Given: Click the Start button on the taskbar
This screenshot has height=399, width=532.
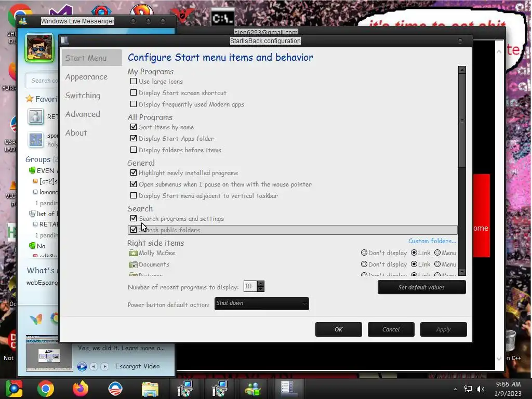Looking at the screenshot, I should (14, 389).
